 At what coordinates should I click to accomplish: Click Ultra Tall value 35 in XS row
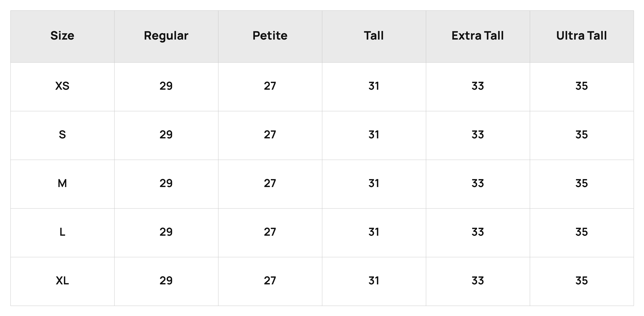coord(582,86)
